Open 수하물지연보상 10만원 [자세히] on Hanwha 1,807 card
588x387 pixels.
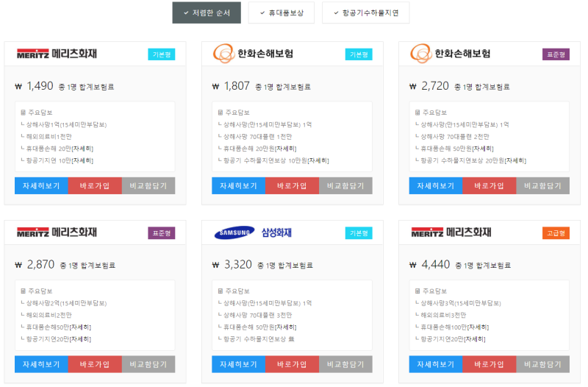point(318,160)
